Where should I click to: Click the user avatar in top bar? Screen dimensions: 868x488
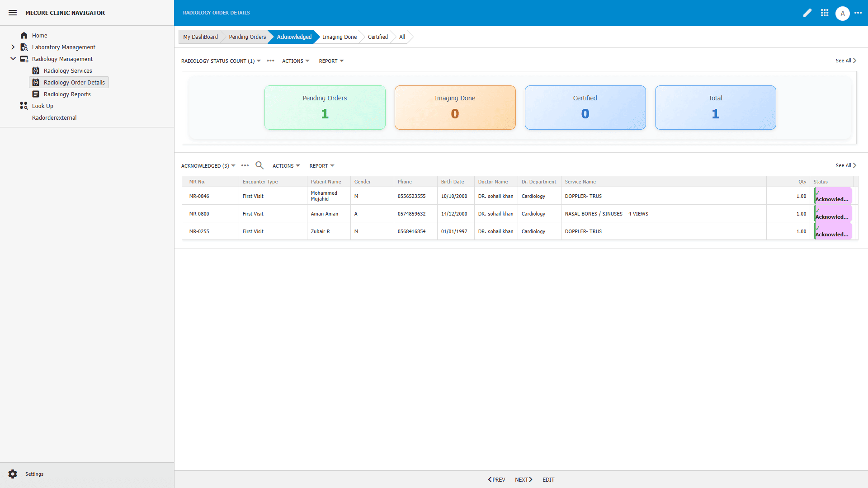pyautogui.click(x=843, y=13)
